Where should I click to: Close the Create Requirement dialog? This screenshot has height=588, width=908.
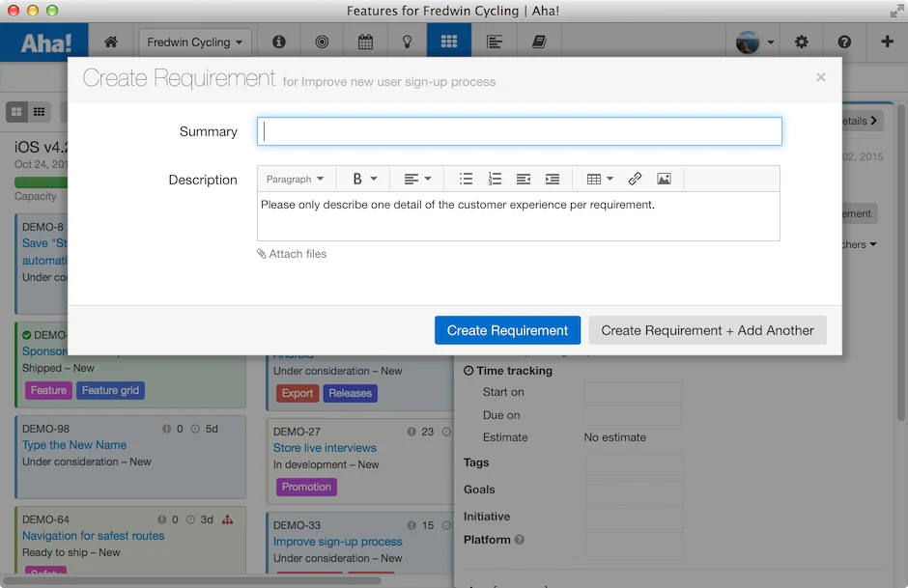tap(820, 77)
